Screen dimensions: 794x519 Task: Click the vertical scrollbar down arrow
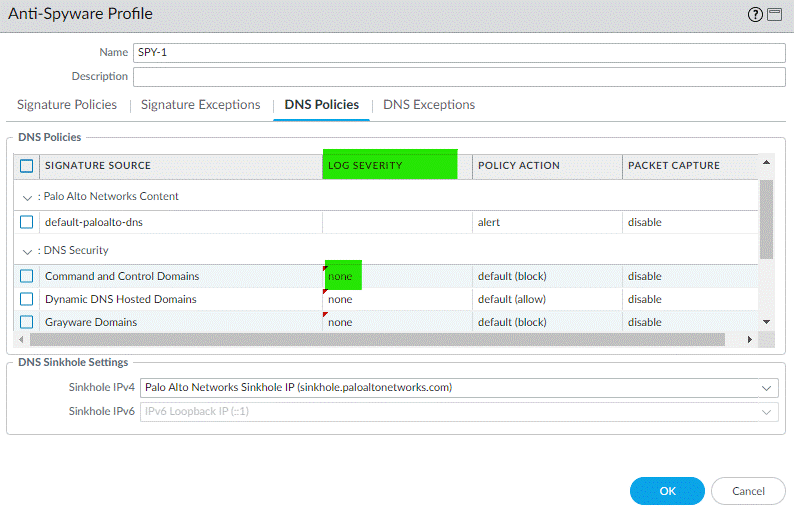(x=766, y=322)
